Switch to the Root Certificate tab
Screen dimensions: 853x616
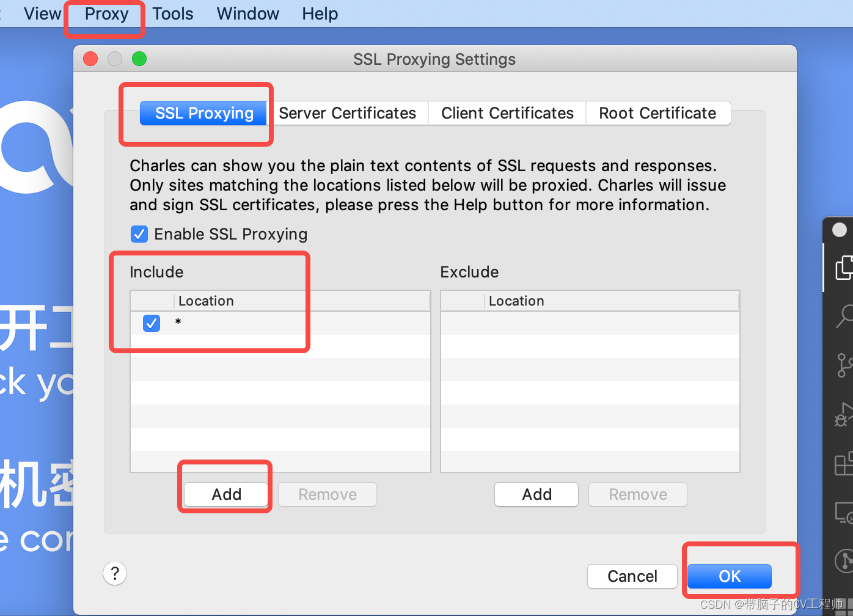pyautogui.click(x=657, y=113)
